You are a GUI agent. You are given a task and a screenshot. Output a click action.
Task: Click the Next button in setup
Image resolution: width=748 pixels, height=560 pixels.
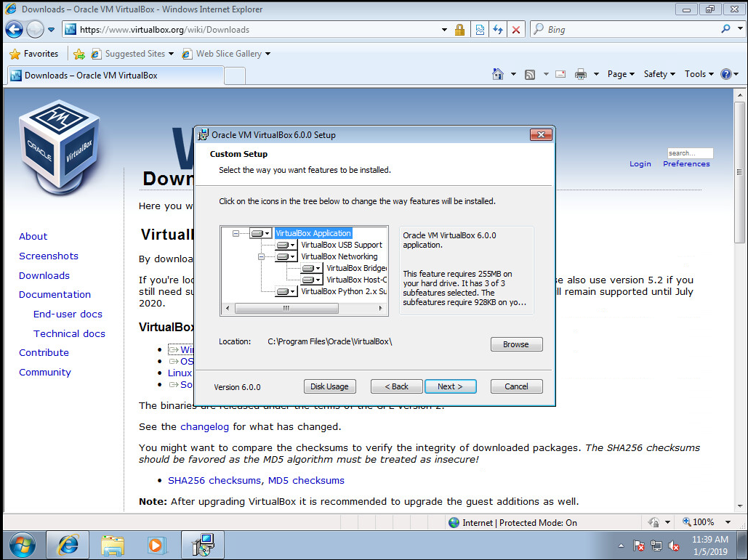coord(450,386)
